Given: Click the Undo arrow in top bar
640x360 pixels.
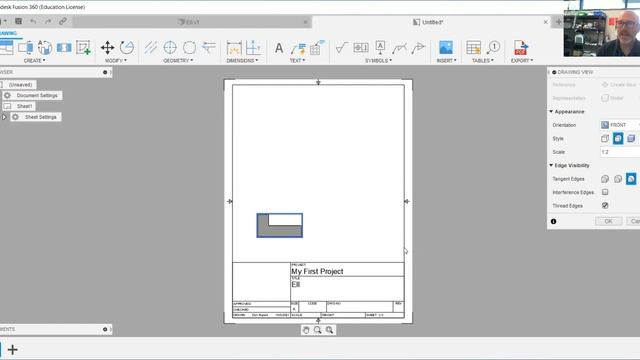Looking at the screenshot, I should [33, 21].
